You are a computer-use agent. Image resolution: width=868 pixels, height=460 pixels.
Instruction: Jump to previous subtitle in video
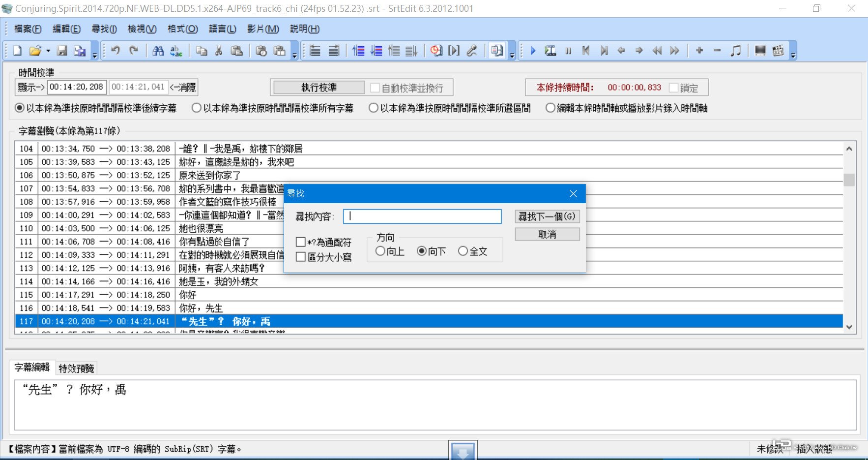[x=586, y=51]
